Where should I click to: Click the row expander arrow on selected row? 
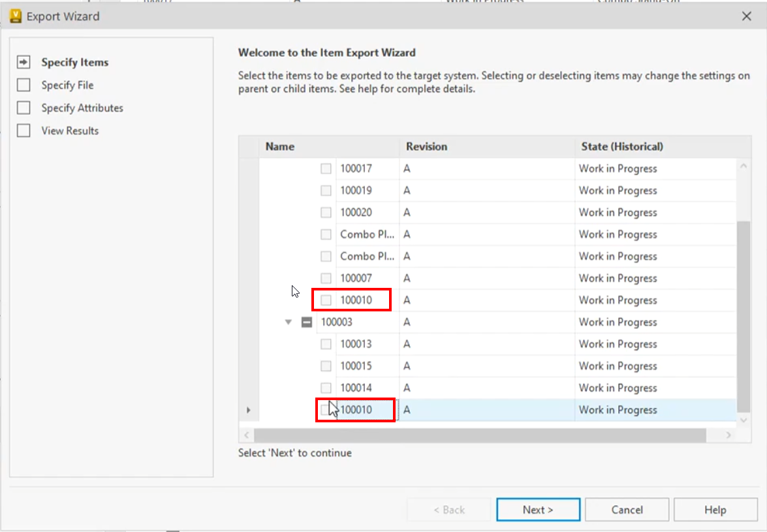coord(248,409)
